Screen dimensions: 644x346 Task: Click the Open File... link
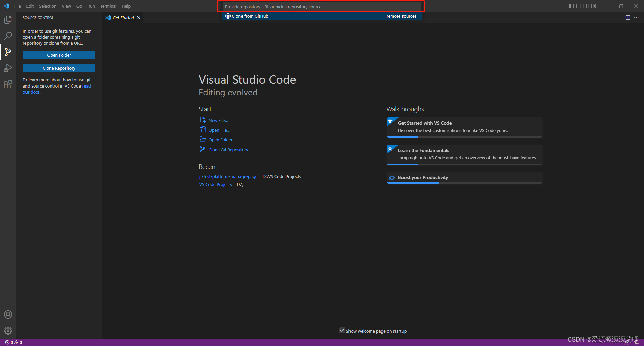(219, 130)
